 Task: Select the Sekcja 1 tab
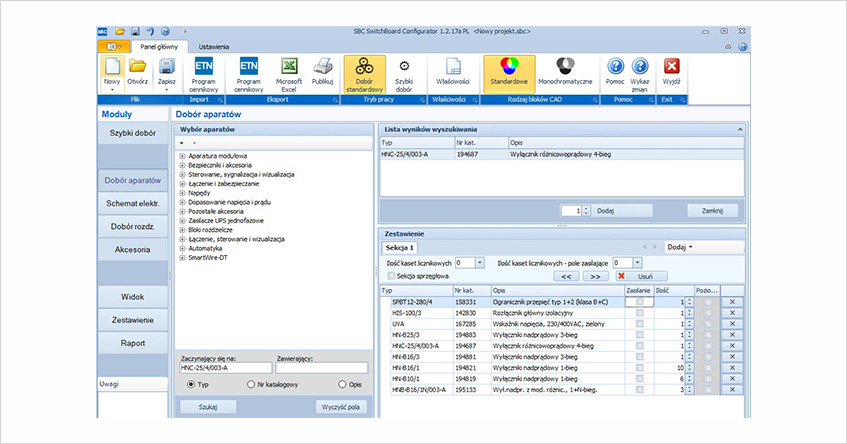[x=400, y=247]
